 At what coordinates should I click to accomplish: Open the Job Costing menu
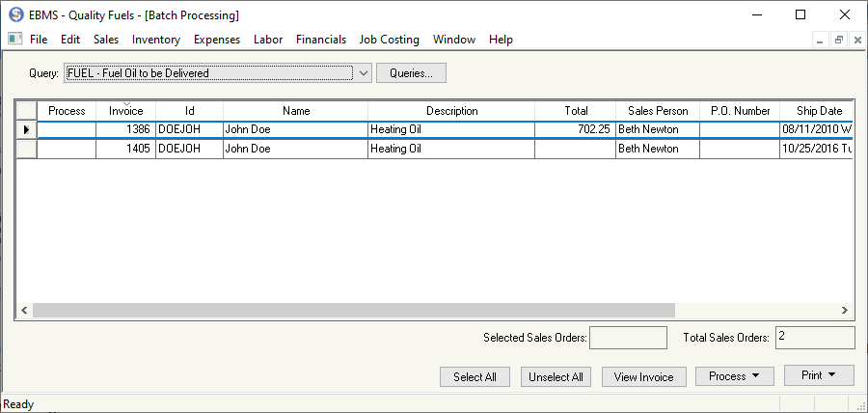pos(389,40)
